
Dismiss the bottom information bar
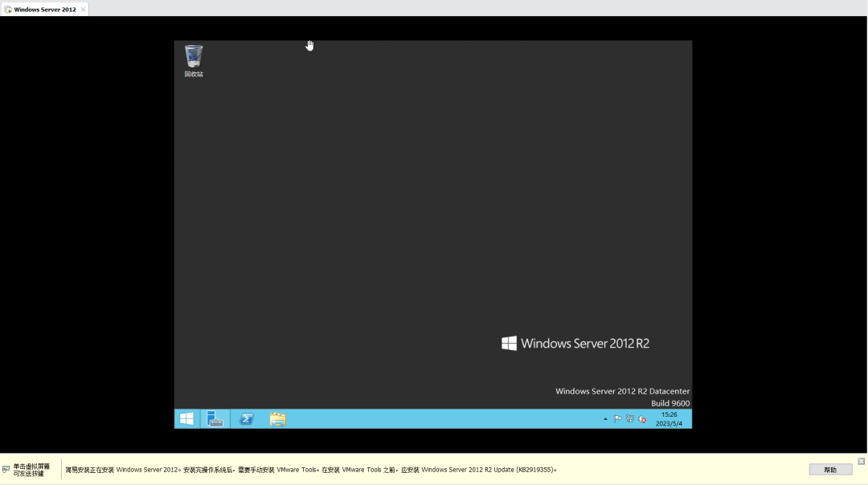[861, 461]
